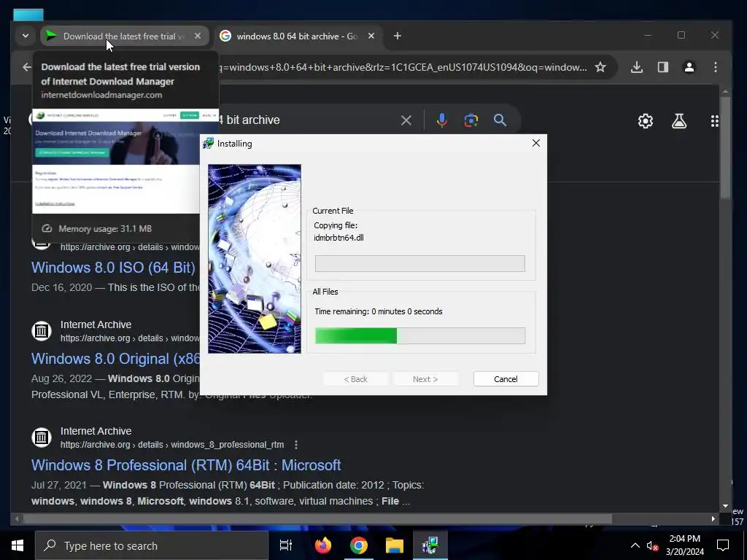Clear the Google search box
Image resolution: width=747 pixels, height=560 pixels.
point(406,120)
